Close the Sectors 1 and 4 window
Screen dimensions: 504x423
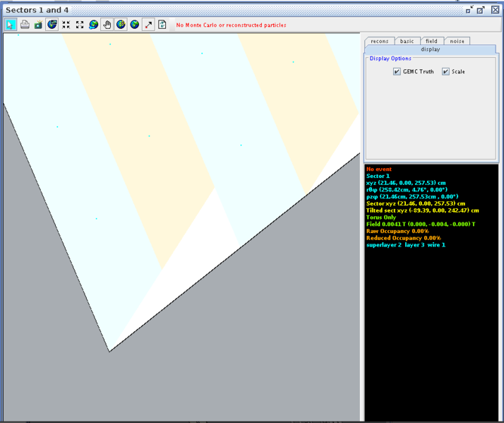pos(496,10)
